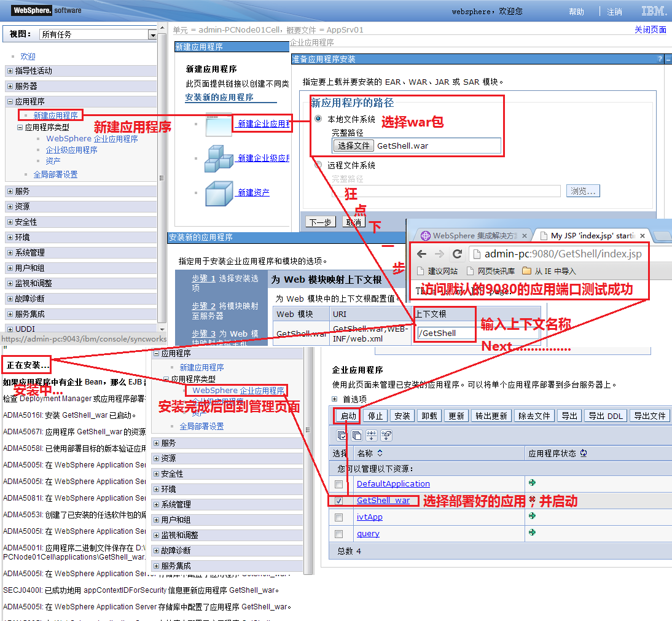Collapse 应用程序 in the upper-left navigation tree

(10, 101)
